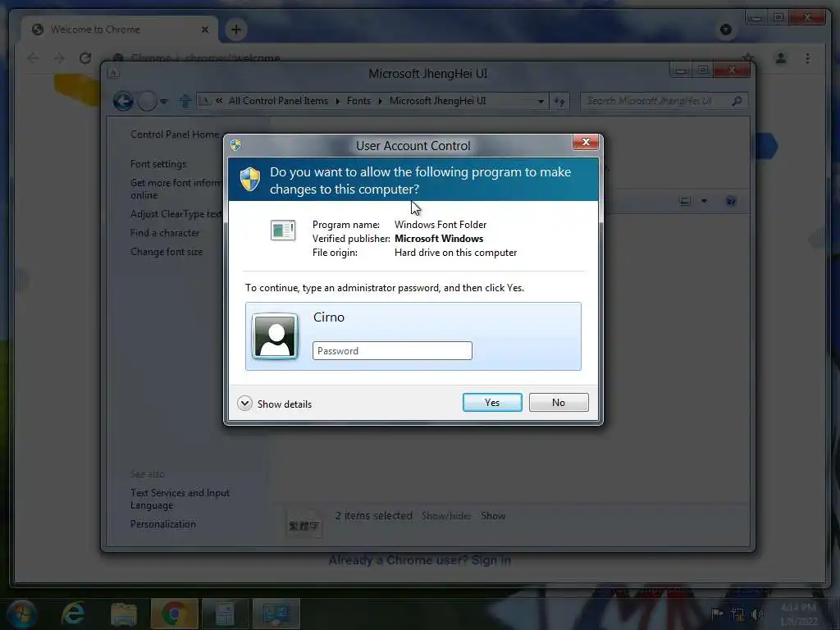The width and height of the screenshot is (840, 630).
Task: Click the Welcome to Chrome tab
Action: tap(119, 30)
